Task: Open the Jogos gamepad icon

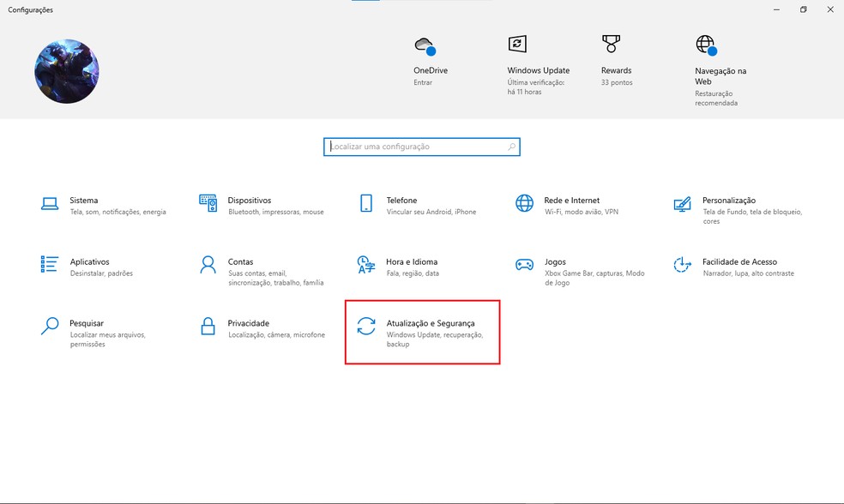Action: pos(524,265)
